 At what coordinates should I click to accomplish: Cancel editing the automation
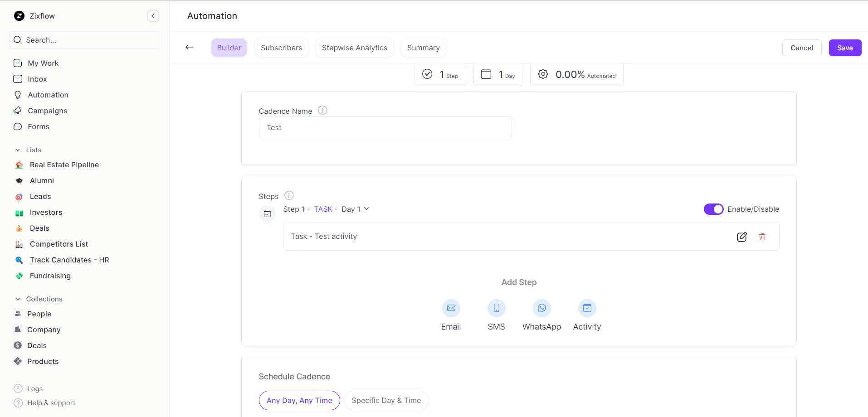click(801, 48)
